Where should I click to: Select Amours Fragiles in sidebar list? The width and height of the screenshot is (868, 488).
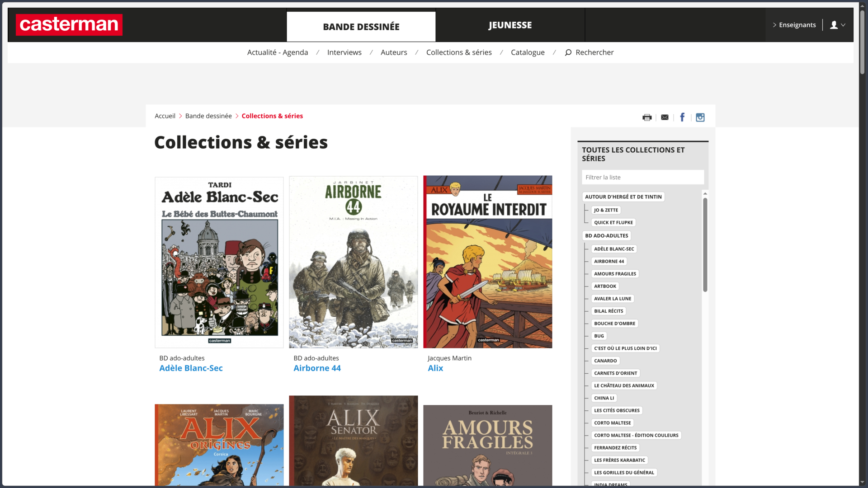pos(615,274)
